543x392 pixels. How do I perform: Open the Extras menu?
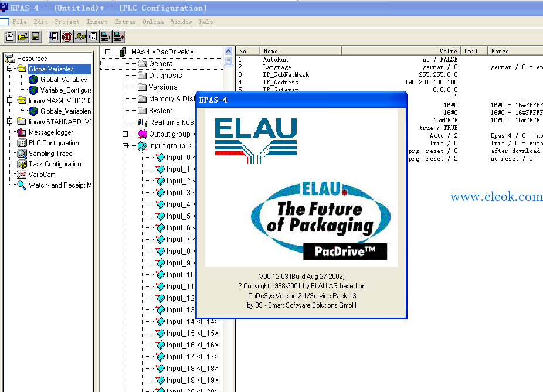(125, 22)
